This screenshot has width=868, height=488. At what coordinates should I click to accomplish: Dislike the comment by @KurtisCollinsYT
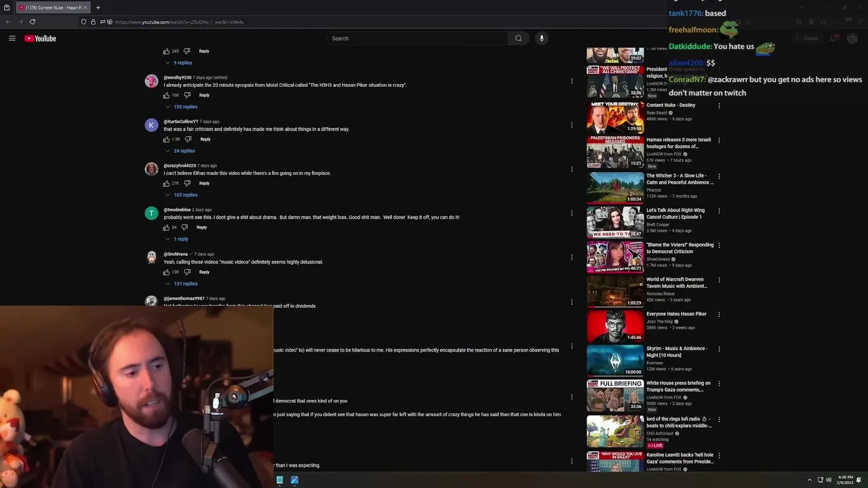pyautogui.click(x=189, y=140)
